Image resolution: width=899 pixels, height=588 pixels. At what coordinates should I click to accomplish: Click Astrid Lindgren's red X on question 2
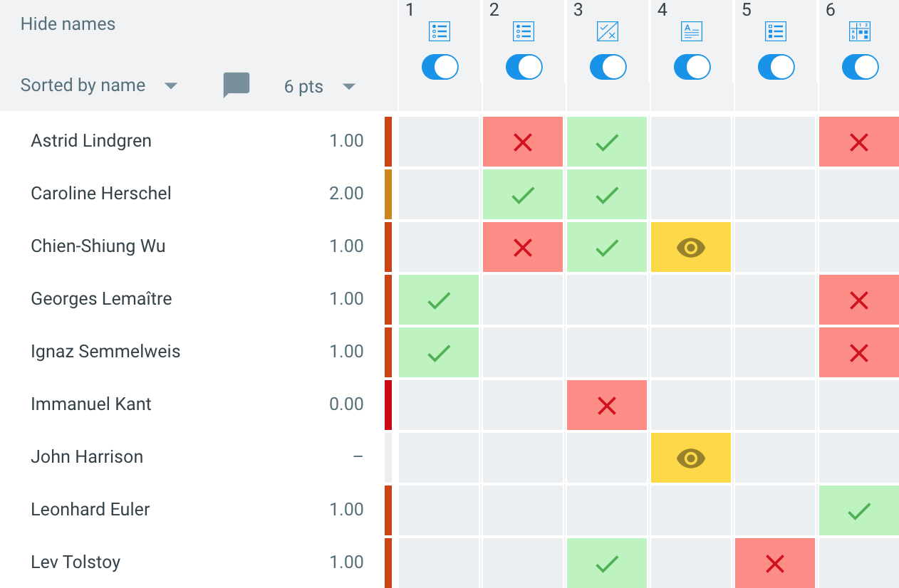click(523, 142)
